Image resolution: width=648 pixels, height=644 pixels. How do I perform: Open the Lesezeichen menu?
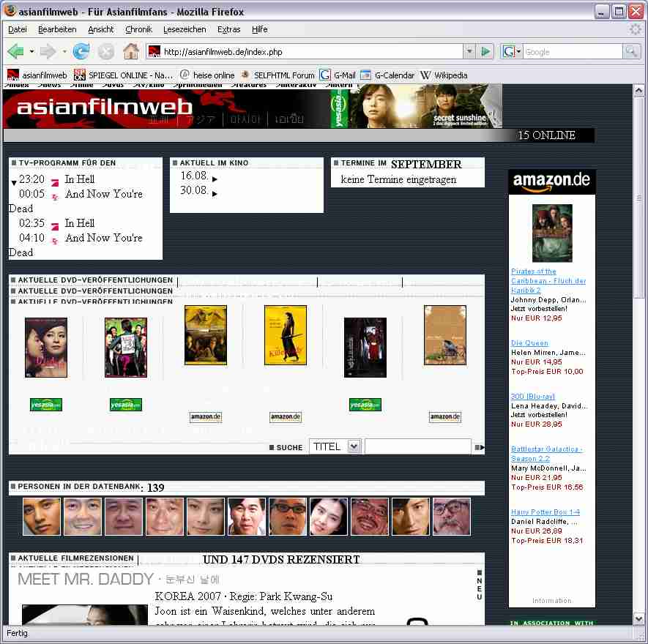point(185,29)
